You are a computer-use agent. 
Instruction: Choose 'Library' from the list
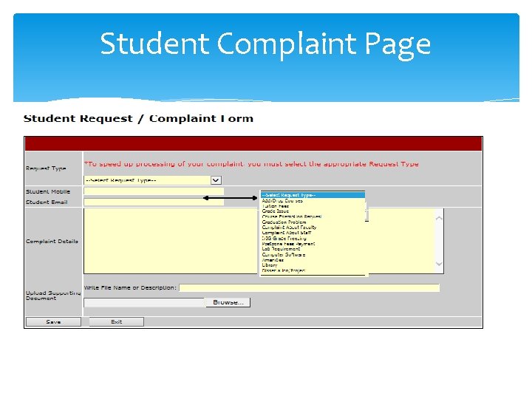tap(270, 265)
